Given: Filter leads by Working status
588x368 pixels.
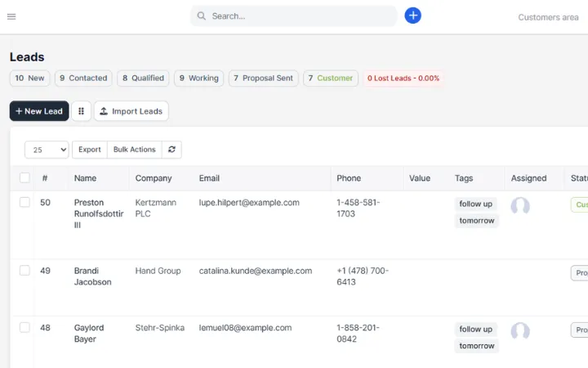Looking at the screenshot, I should click(198, 79).
